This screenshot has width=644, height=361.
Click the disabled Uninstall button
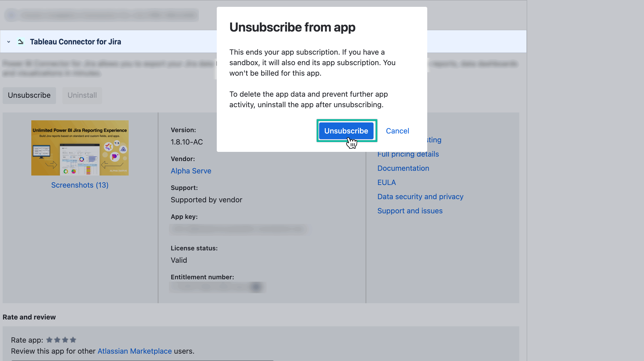point(82,95)
